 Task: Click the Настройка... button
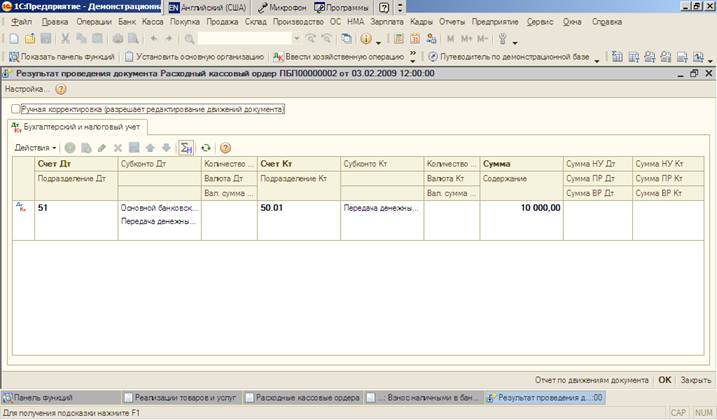tap(27, 89)
